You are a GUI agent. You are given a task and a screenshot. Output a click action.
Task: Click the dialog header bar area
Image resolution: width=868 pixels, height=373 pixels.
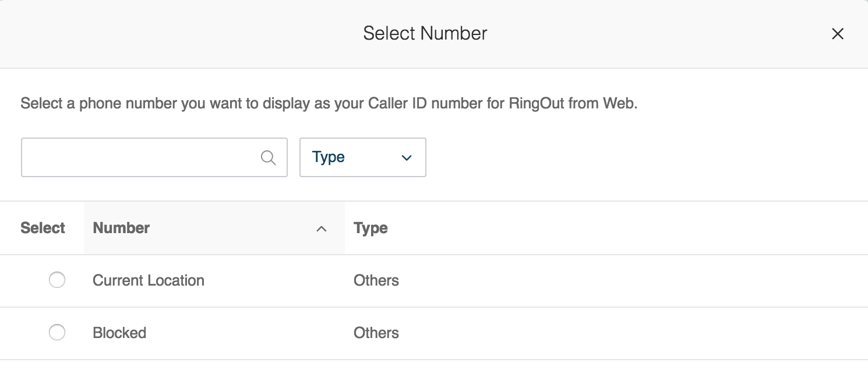coord(175,34)
